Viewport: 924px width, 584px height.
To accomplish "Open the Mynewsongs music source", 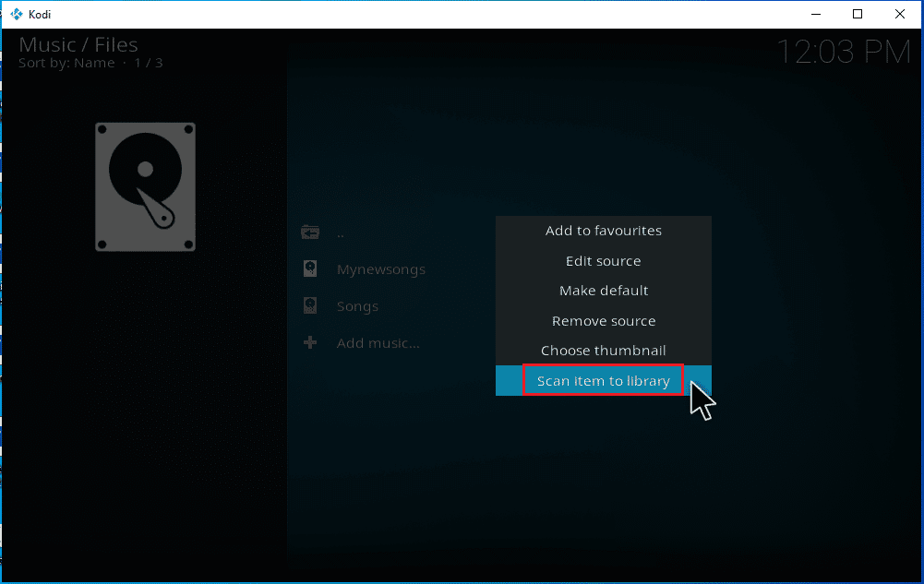I will click(x=381, y=268).
